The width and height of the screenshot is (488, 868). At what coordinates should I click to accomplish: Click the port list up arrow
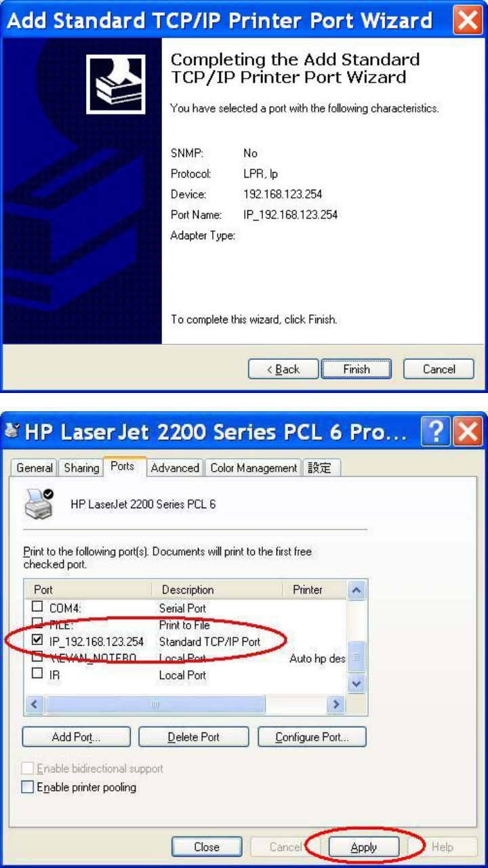[357, 590]
